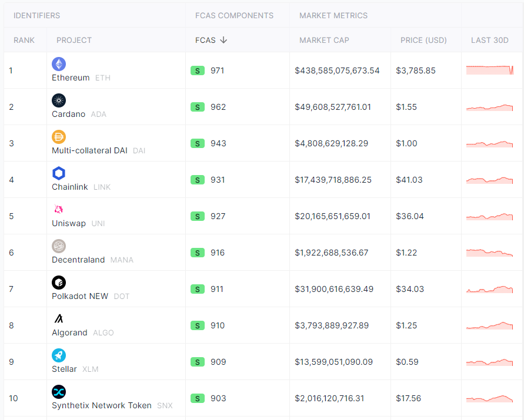Click the LAST 30D column header

pyautogui.click(x=489, y=40)
